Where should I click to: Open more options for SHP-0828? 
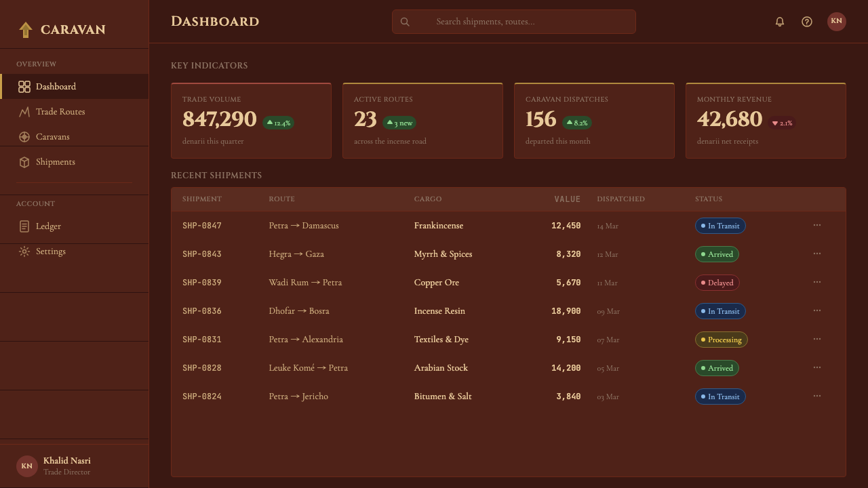[x=817, y=367]
